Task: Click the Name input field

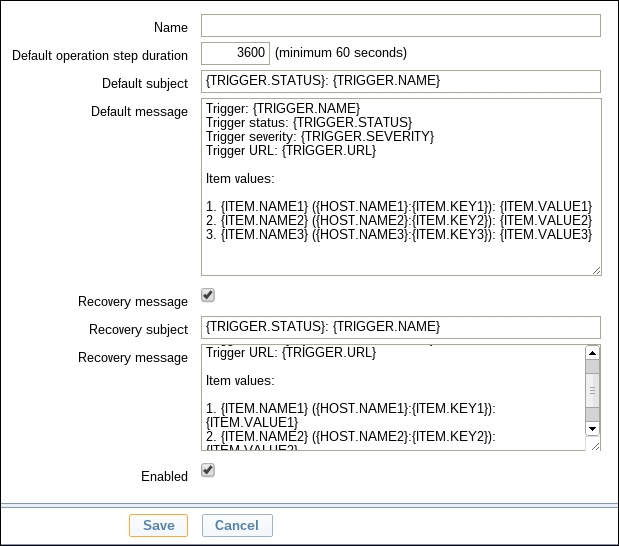Action: (x=400, y=25)
